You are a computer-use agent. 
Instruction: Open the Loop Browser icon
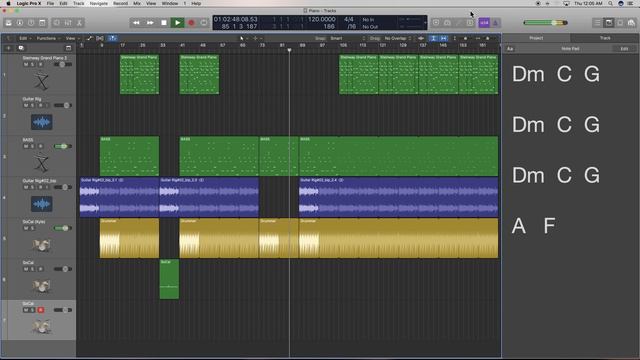click(620, 23)
